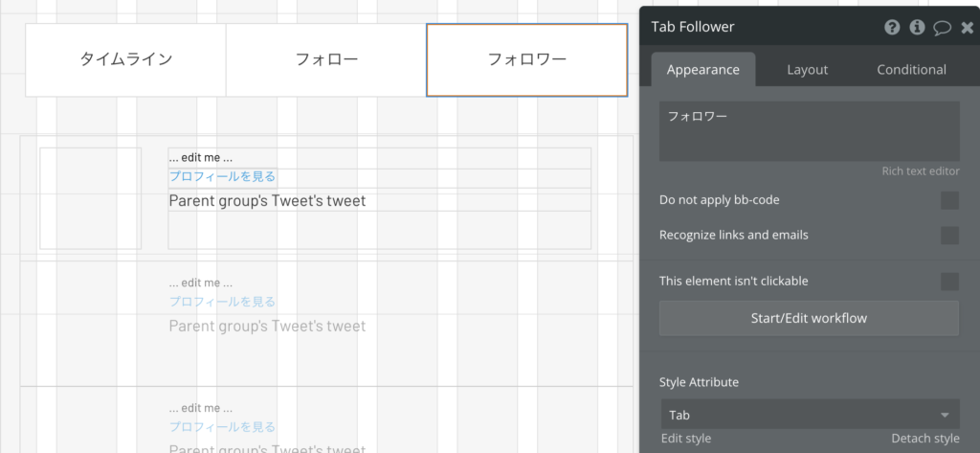Select the empty image box in first cell
This screenshot has height=453, width=980.
(91, 198)
